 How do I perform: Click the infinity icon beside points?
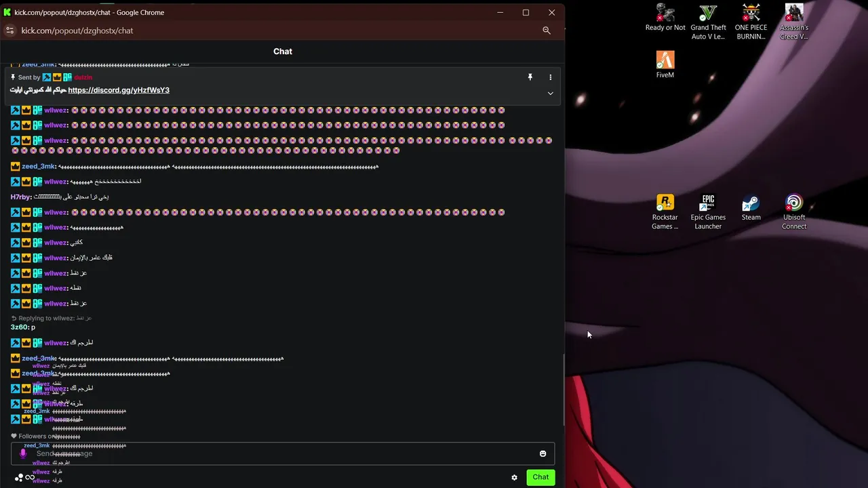pyautogui.click(x=30, y=477)
